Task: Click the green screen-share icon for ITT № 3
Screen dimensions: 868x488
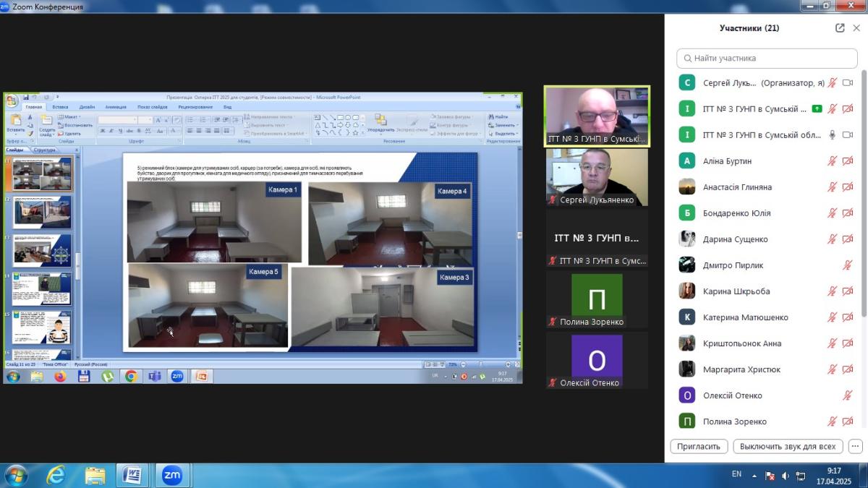Action: 817,109
